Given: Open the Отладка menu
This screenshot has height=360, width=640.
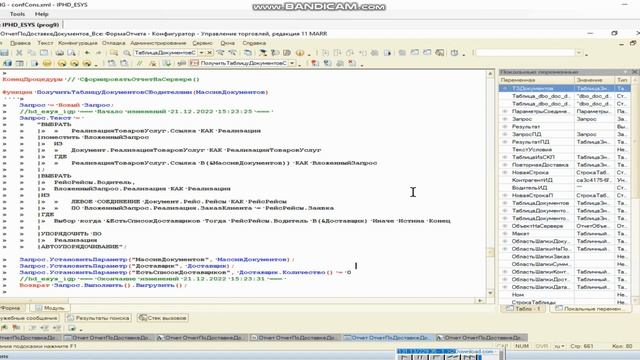Looking at the screenshot, I should point(113,43).
